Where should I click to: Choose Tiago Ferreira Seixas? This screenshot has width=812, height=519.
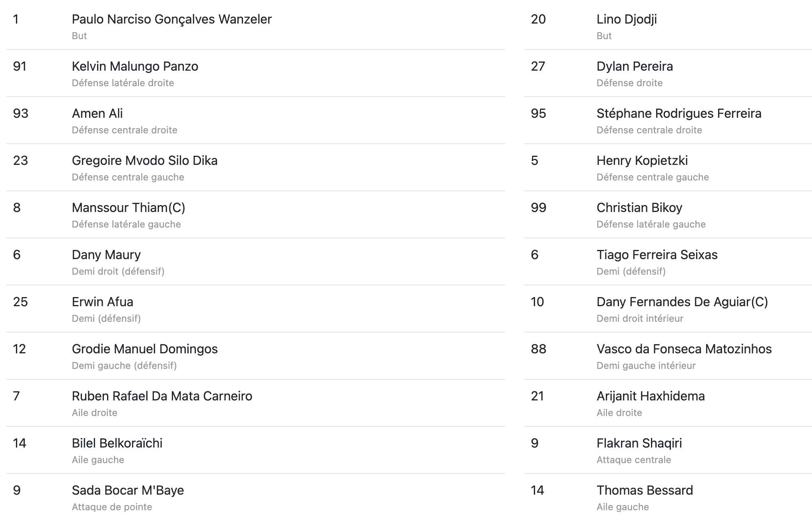pos(668,262)
